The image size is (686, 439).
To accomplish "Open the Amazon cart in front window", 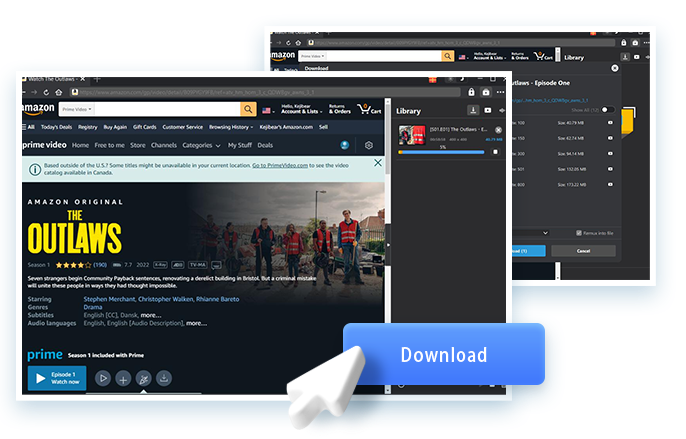I will click(x=369, y=109).
